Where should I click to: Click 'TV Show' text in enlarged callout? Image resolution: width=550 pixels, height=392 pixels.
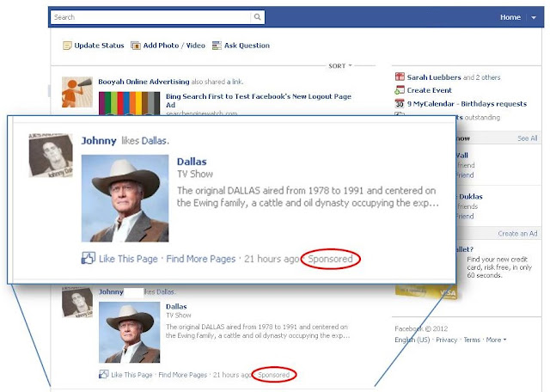[195, 174]
